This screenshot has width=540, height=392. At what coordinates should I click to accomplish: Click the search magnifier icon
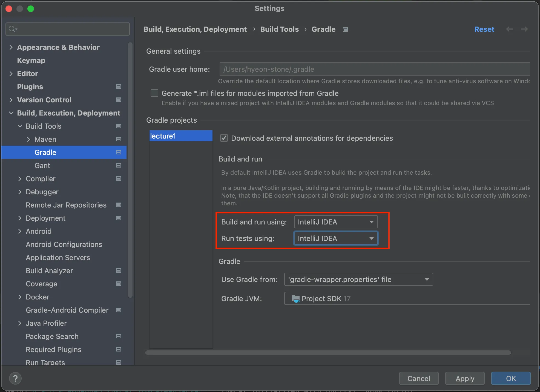point(12,29)
